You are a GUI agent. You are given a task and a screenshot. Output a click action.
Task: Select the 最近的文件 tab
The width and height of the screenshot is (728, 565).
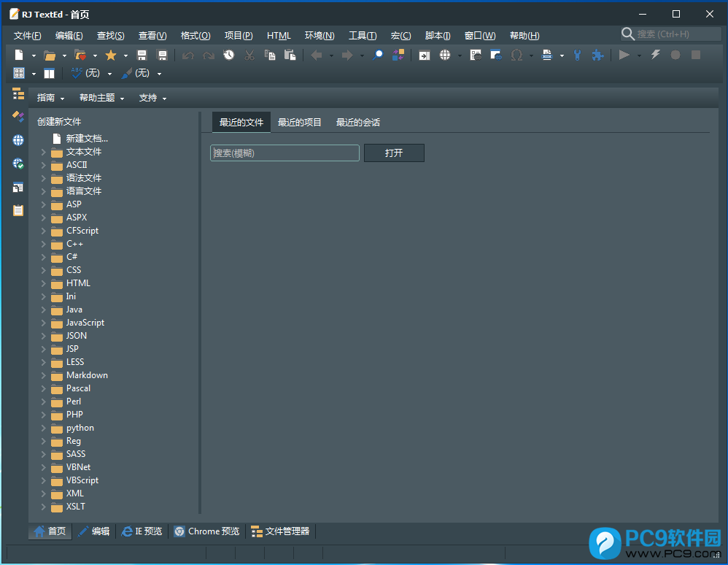pos(241,122)
